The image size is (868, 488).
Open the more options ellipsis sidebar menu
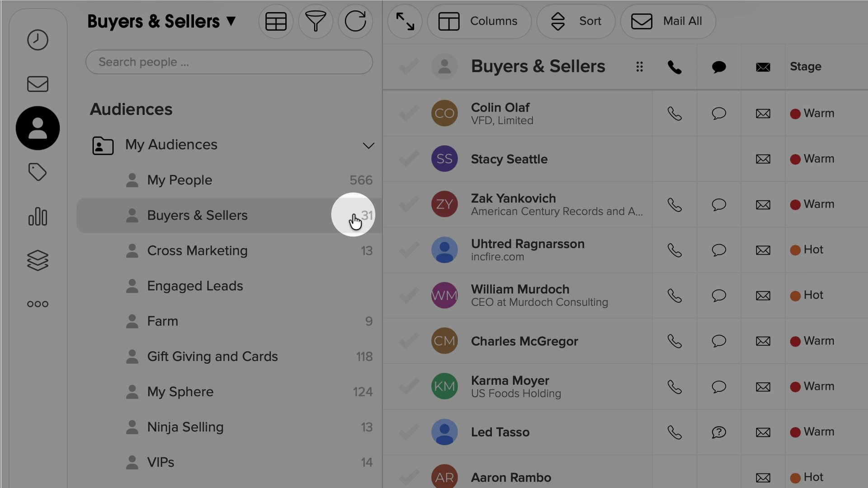38,304
